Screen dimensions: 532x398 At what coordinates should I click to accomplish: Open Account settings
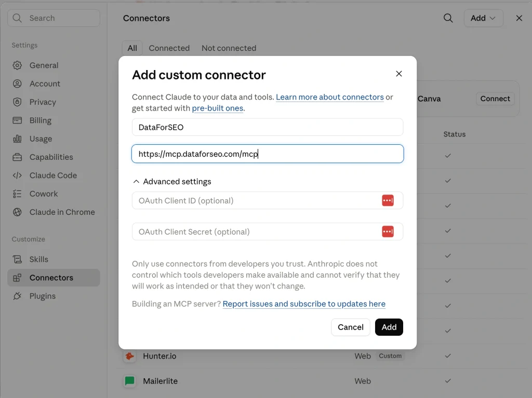click(54, 84)
